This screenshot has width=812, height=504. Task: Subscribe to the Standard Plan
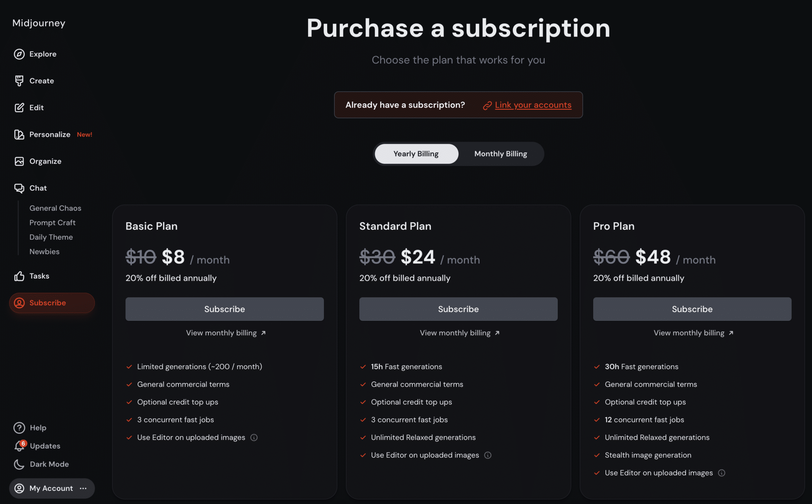point(458,309)
